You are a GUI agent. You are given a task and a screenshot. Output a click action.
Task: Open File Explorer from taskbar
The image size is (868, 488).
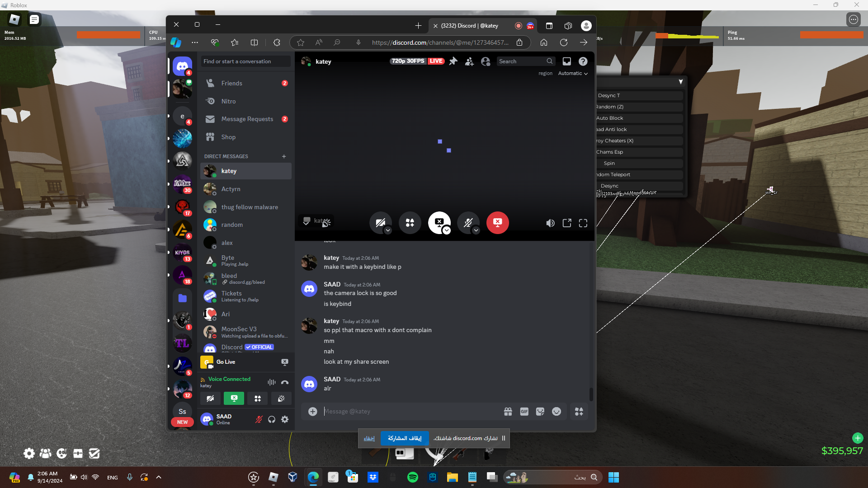pos(453,477)
